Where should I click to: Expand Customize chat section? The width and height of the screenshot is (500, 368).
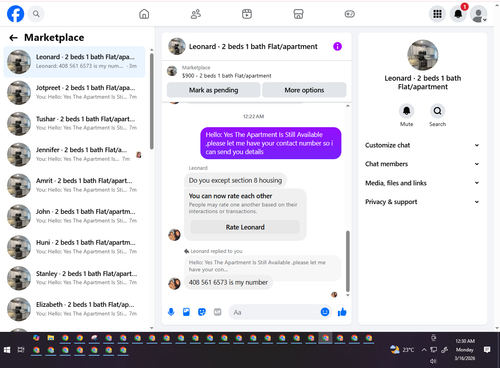point(422,145)
